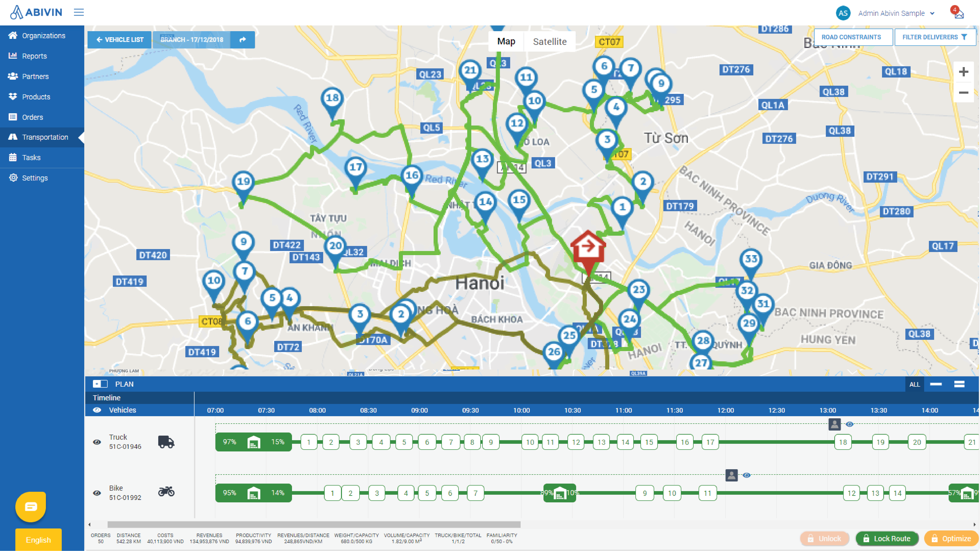
Task: Open Road Constraints
Action: 853,37
